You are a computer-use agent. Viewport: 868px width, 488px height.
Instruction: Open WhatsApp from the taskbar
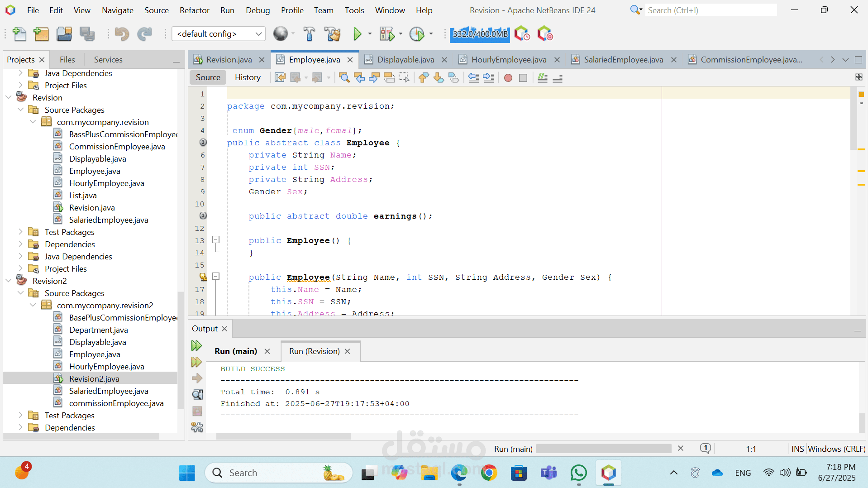pos(579,473)
